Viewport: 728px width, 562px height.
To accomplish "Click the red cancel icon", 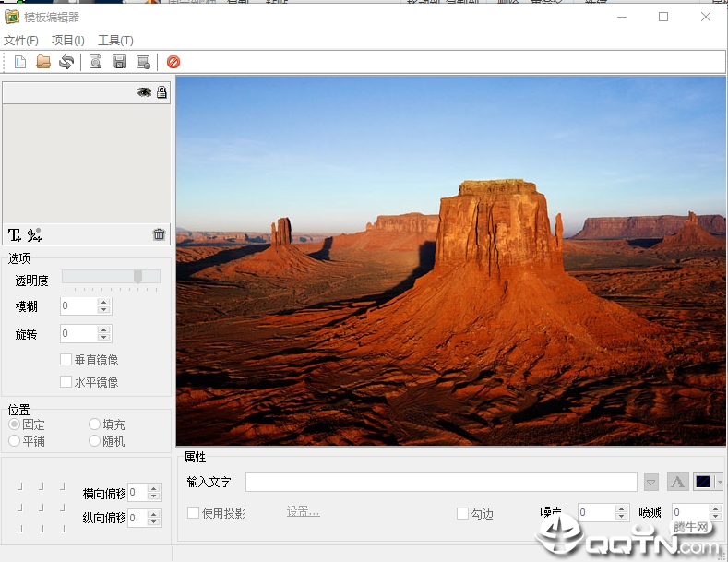I will click(173, 62).
